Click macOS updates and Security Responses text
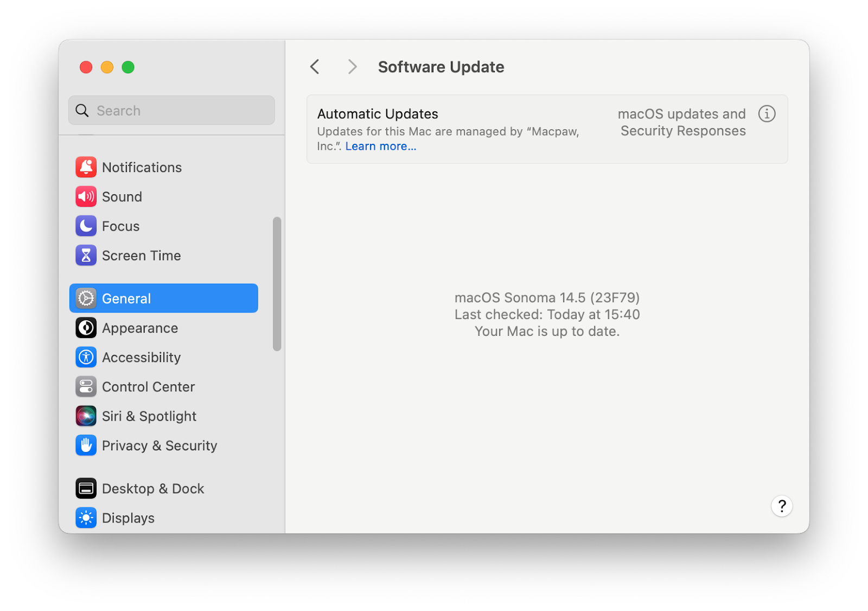This screenshot has width=868, height=611. pos(682,122)
